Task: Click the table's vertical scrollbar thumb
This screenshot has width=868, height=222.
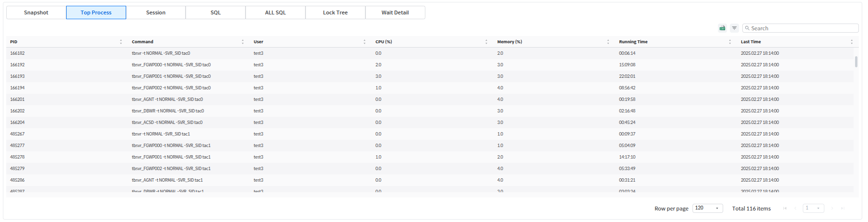Action: pos(856,62)
